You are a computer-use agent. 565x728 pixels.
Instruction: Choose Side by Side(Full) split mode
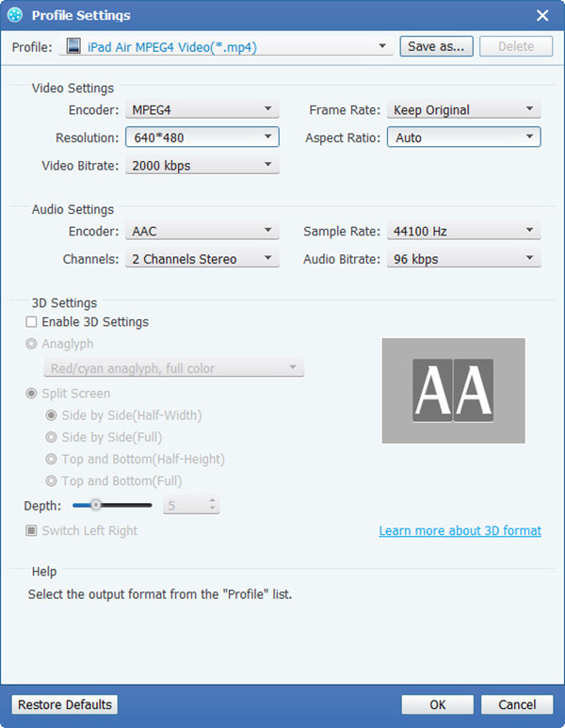[x=52, y=437]
